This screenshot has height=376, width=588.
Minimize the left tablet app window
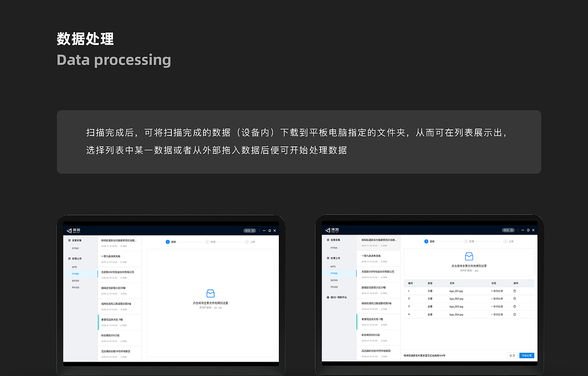click(x=264, y=230)
